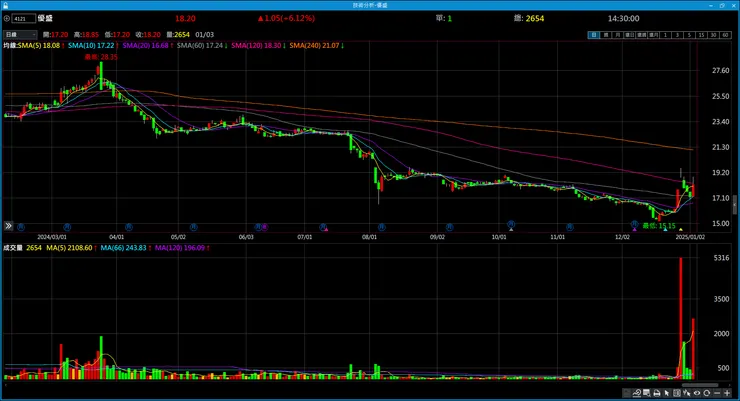
Task: Click the purple circle marker near 06/03
Action: point(264,227)
